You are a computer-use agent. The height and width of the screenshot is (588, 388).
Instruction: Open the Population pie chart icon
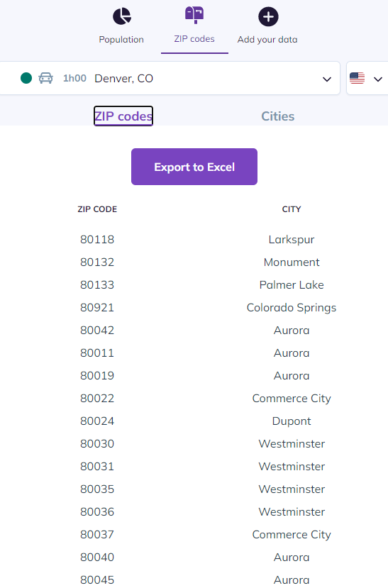pos(122,16)
